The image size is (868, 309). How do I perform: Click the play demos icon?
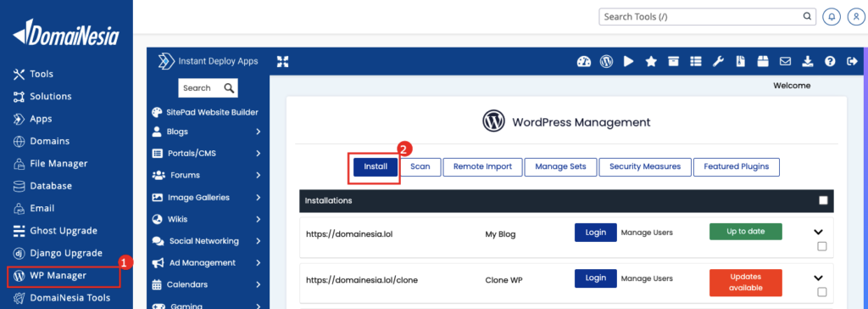coord(629,62)
